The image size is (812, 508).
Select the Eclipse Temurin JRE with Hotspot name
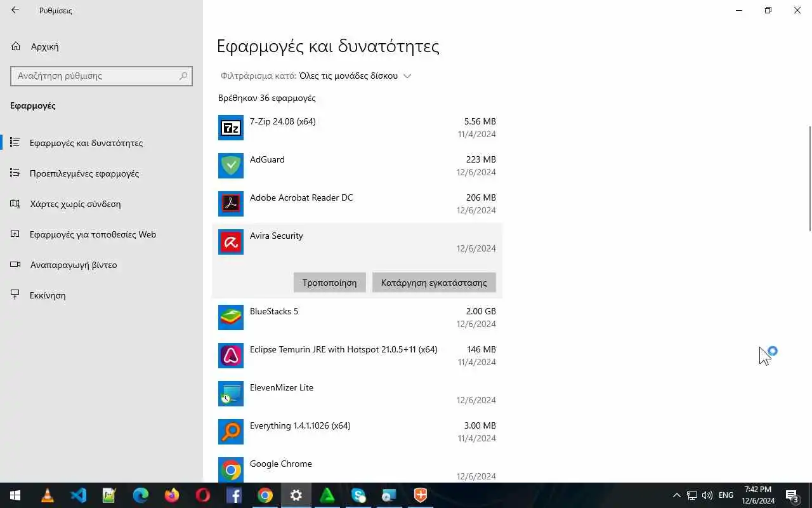click(x=344, y=349)
